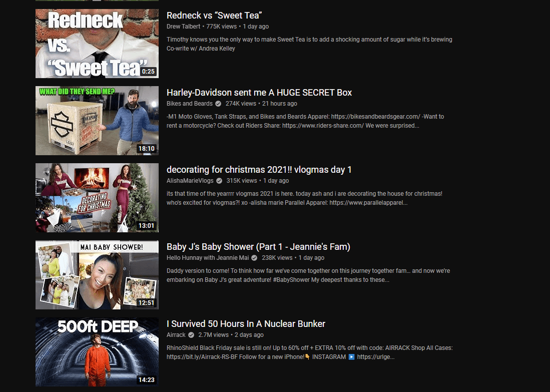Click the 14:23 duration badge

[x=147, y=380]
